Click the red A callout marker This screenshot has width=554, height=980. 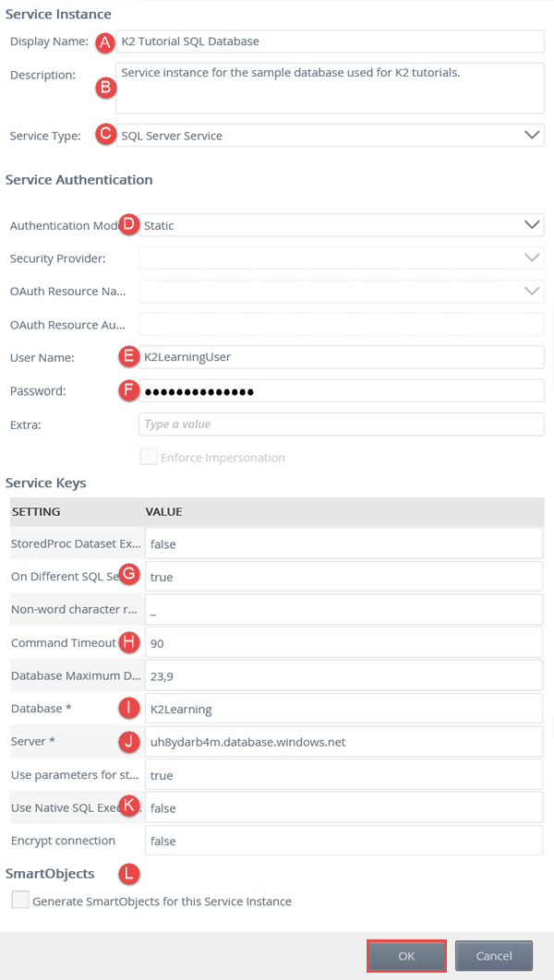[x=105, y=42]
